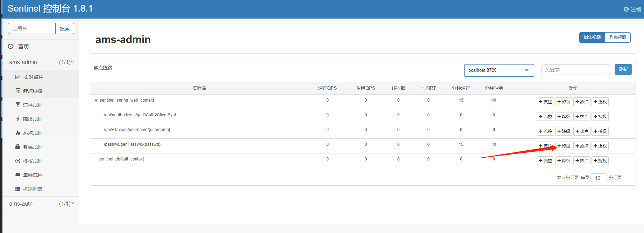Click Sentinel 控制台 1.8.1 title
The height and width of the screenshot is (233, 644).
coord(50,8)
